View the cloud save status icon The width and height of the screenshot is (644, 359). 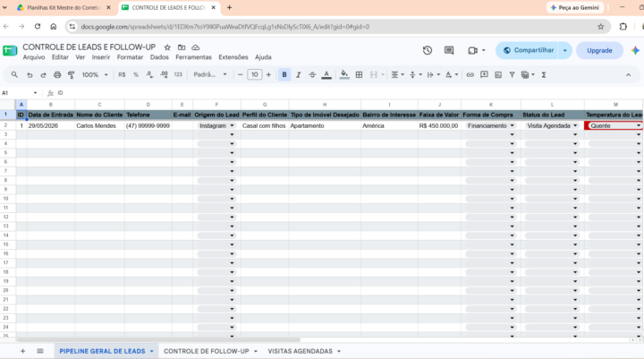[196, 47]
